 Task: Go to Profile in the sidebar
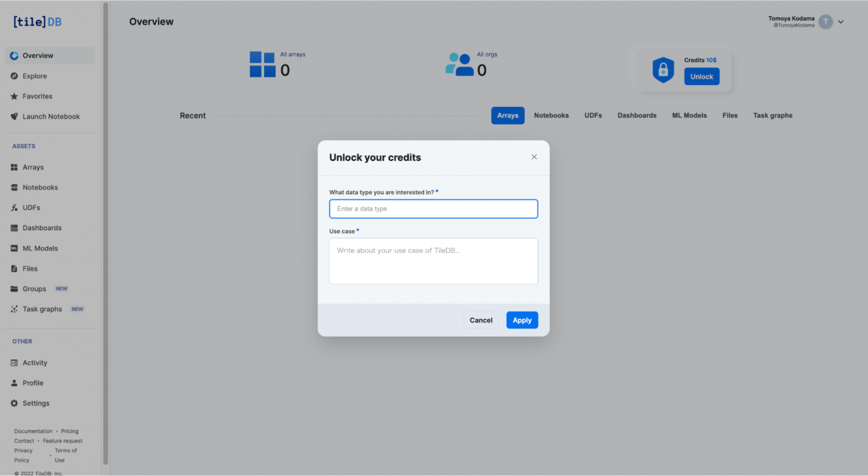click(x=50, y=383)
